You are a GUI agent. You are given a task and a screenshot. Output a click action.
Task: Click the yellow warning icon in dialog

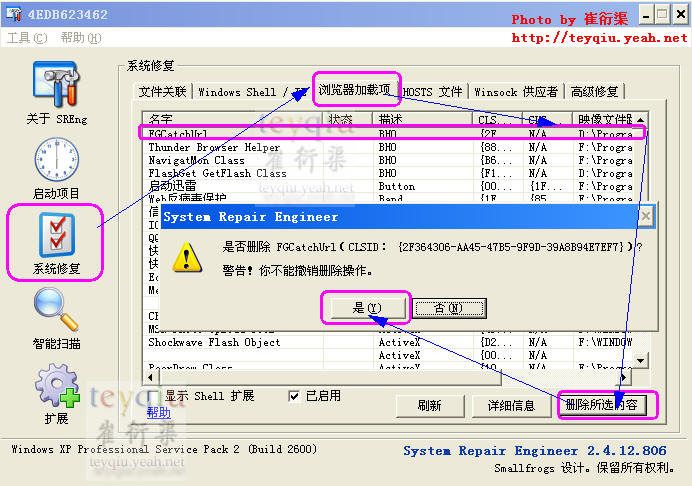185,258
